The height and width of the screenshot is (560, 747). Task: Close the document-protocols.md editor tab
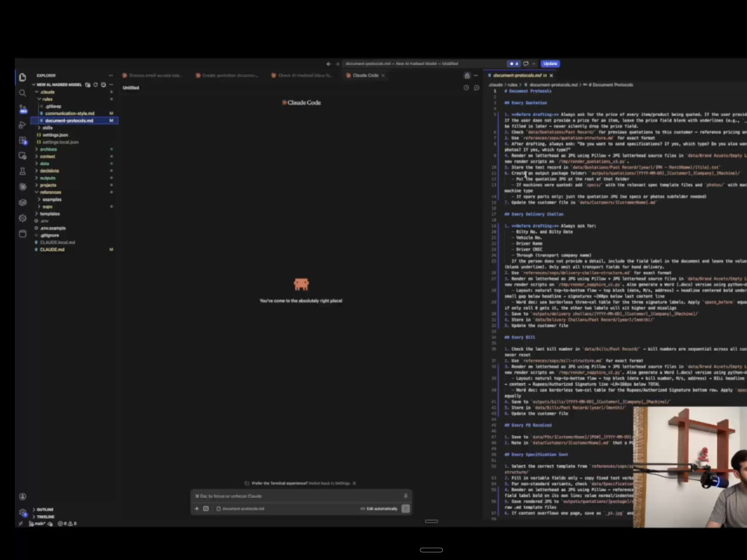[551, 75]
